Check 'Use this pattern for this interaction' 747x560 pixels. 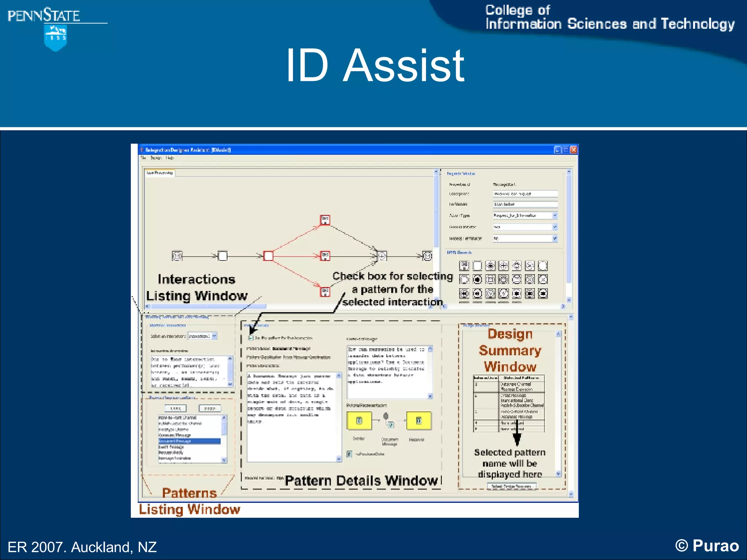tap(251, 338)
